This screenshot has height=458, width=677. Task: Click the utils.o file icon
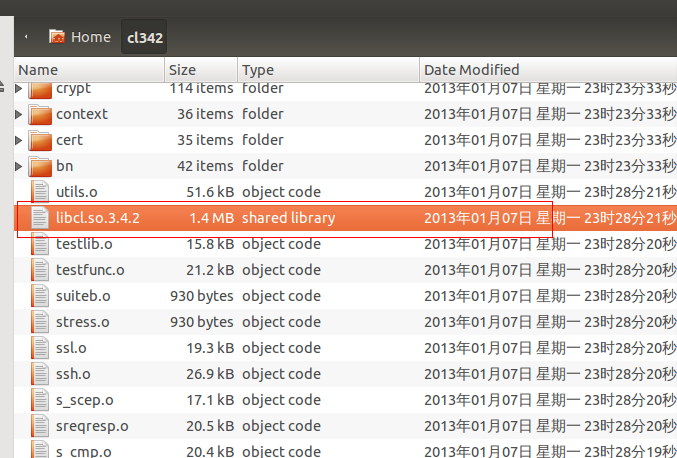click(40, 192)
